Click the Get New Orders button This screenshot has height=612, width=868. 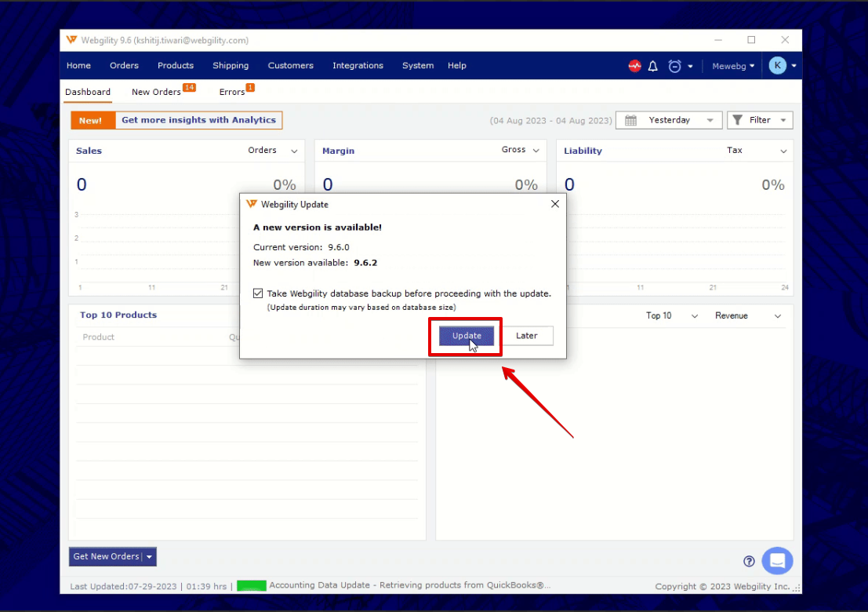click(x=107, y=556)
